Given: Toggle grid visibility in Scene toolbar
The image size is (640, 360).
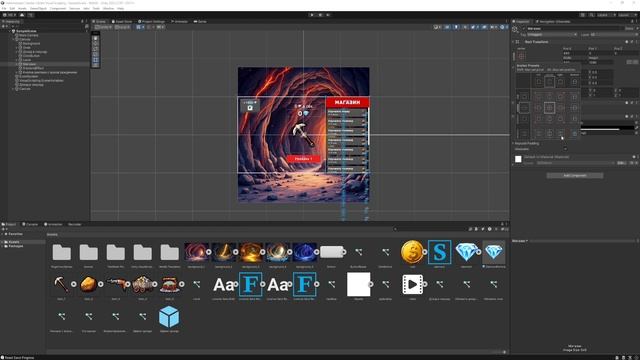Looking at the screenshot, I should [x=140, y=27].
